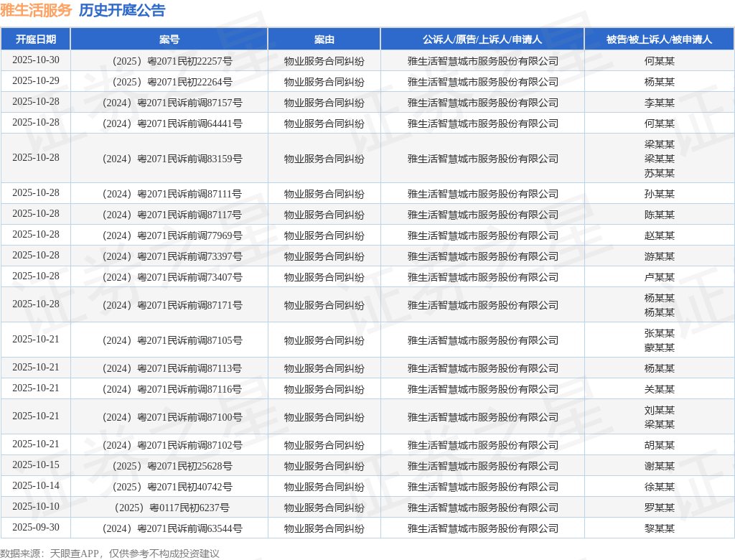This screenshot has height=560, width=735.
Task: Click defendant 赵某某
Action: (x=659, y=235)
